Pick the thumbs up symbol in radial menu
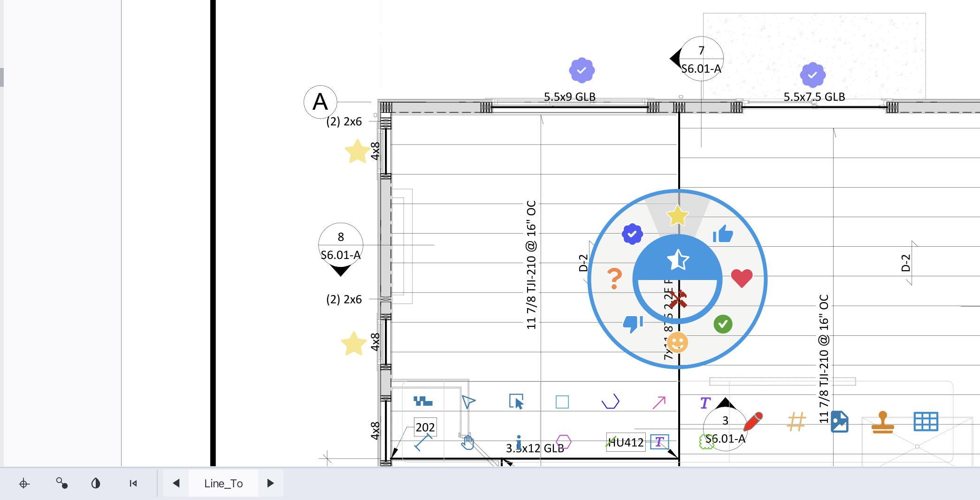The width and height of the screenshot is (980, 500). [723, 234]
